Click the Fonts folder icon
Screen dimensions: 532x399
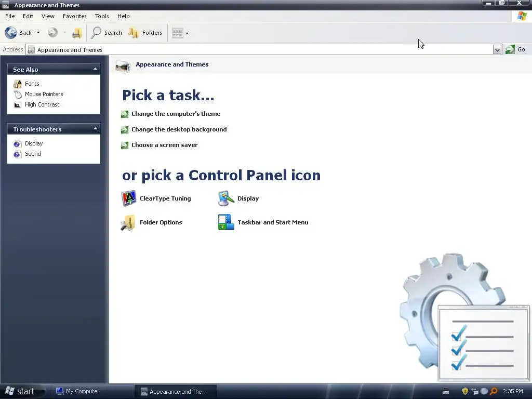(17, 84)
